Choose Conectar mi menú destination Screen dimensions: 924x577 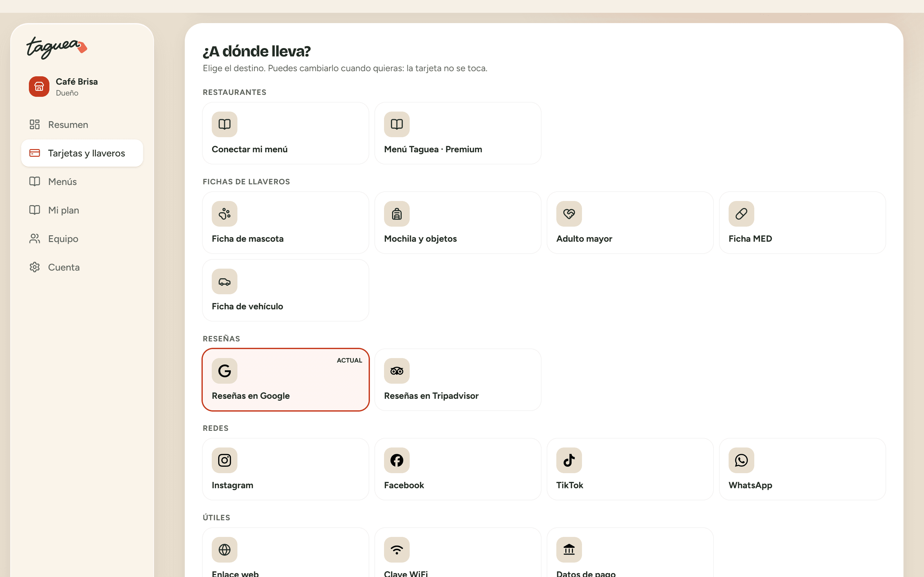[286, 133]
